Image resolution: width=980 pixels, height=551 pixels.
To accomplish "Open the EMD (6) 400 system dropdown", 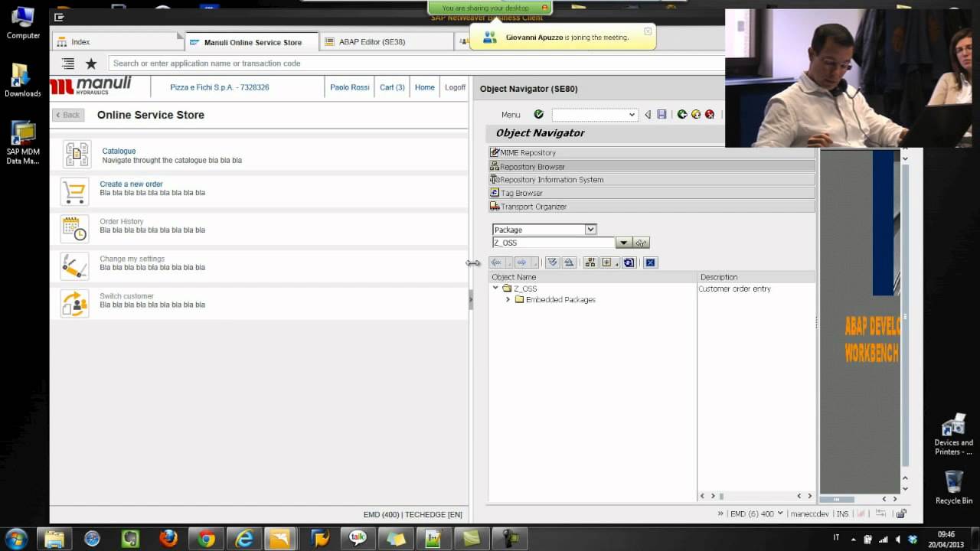I will point(779,514).
